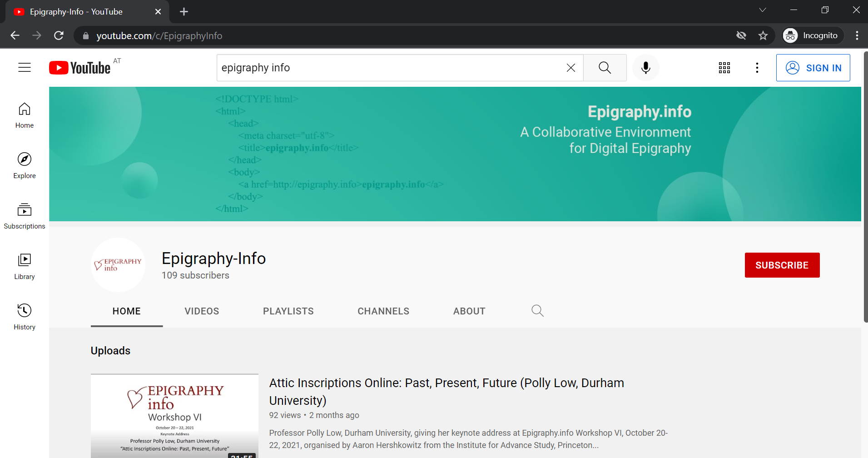Close the Epigraphy-Info YouTube tab
Image resolution: width=868 pixels, height=458 pixels.
click(x=158, y=12)
